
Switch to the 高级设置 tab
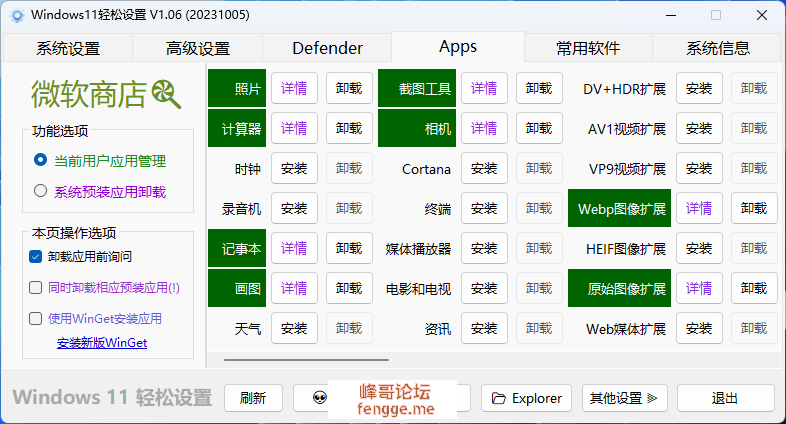pyautogui.click(x=198, y=48)
